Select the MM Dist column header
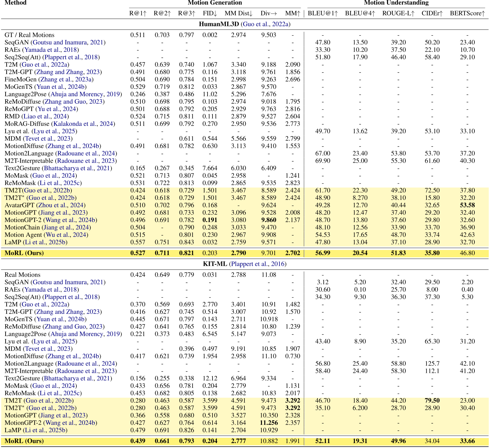 [x=238, y=13]
